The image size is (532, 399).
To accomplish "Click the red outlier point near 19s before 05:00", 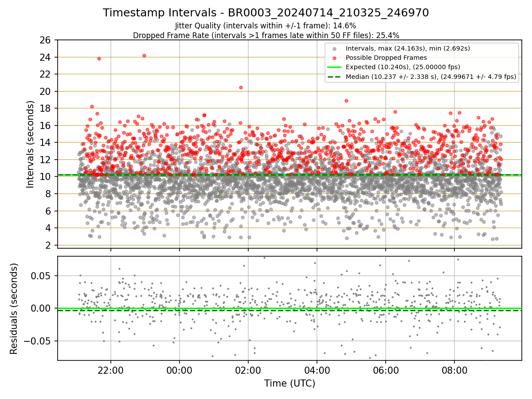I will [x=346, y=101].
